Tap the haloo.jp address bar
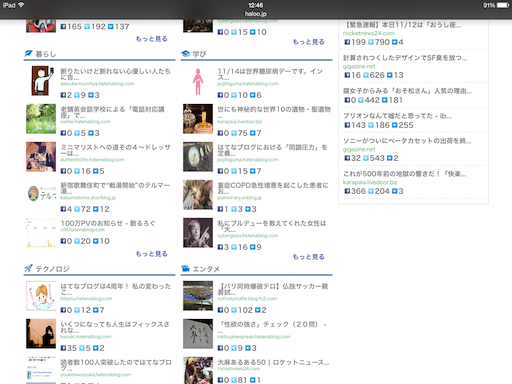 pyautogui.click(x=256, y=14)
